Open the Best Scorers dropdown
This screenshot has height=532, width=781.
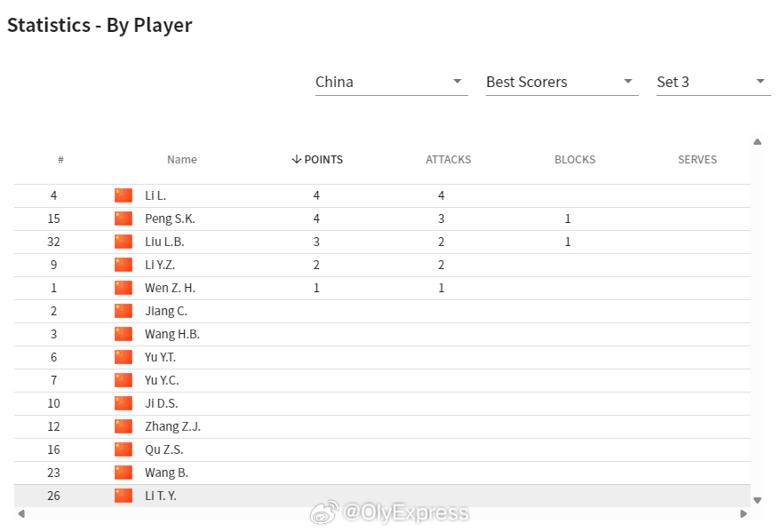click(562, 82)
